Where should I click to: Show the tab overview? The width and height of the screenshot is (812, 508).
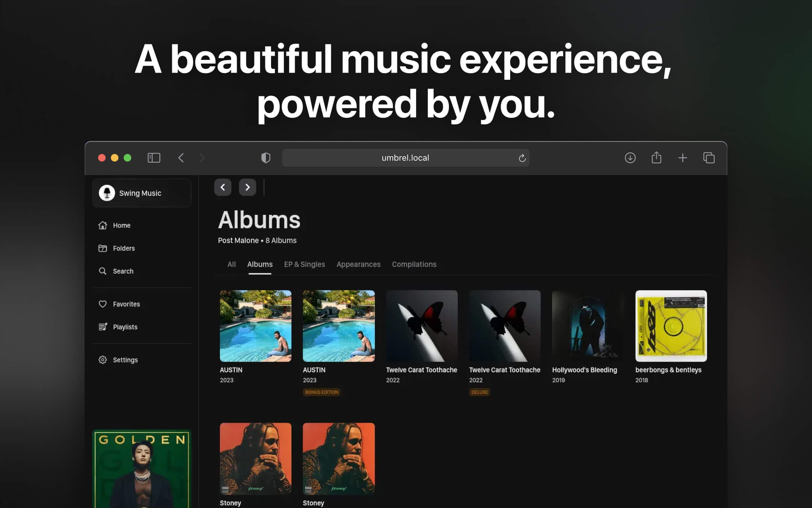point(709,158)
